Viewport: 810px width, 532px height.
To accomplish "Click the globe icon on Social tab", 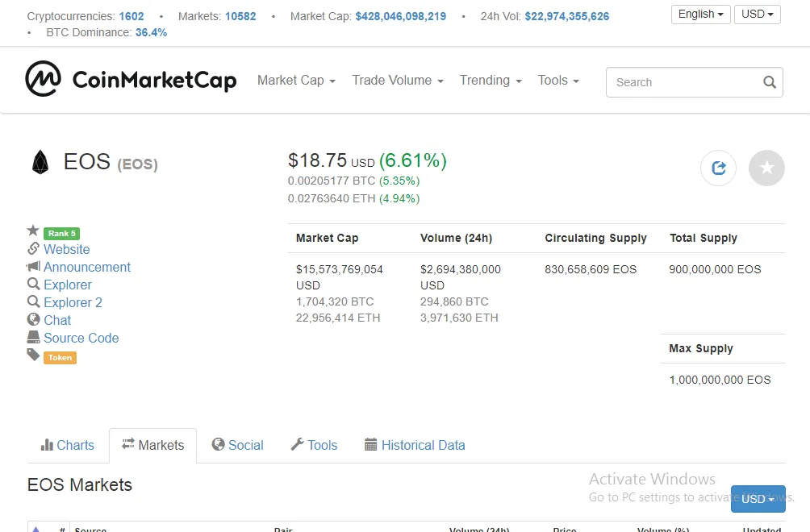I will click(x=218, y=444).
